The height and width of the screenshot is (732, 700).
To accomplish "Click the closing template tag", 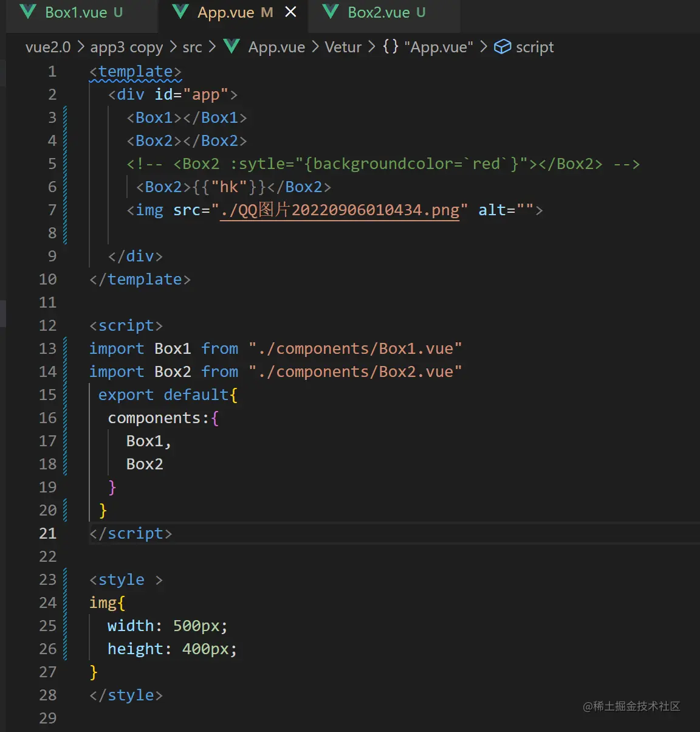I will coord(140,280).
